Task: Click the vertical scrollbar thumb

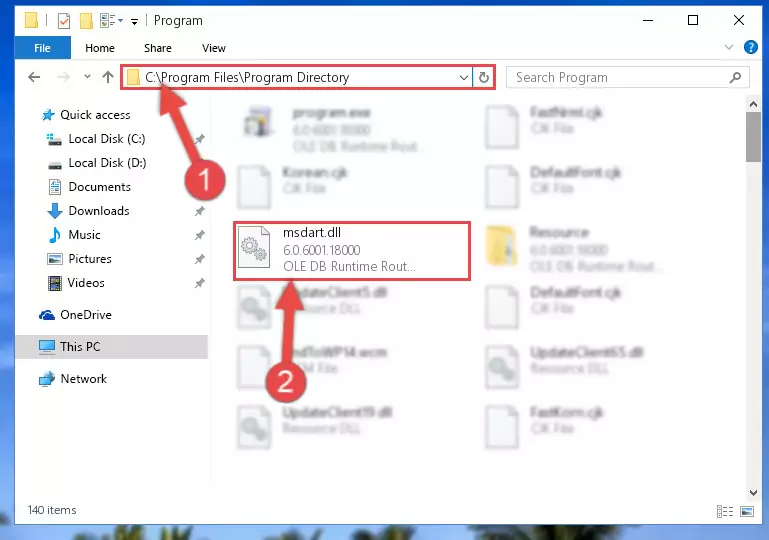Action: (753, 137)
